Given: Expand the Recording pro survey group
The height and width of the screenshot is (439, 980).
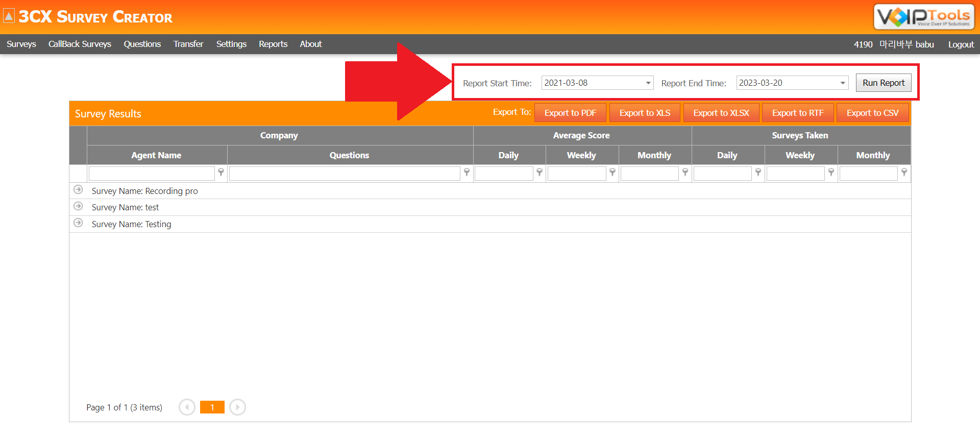Looking at the screenshot, I should click(x=78, y=190).
